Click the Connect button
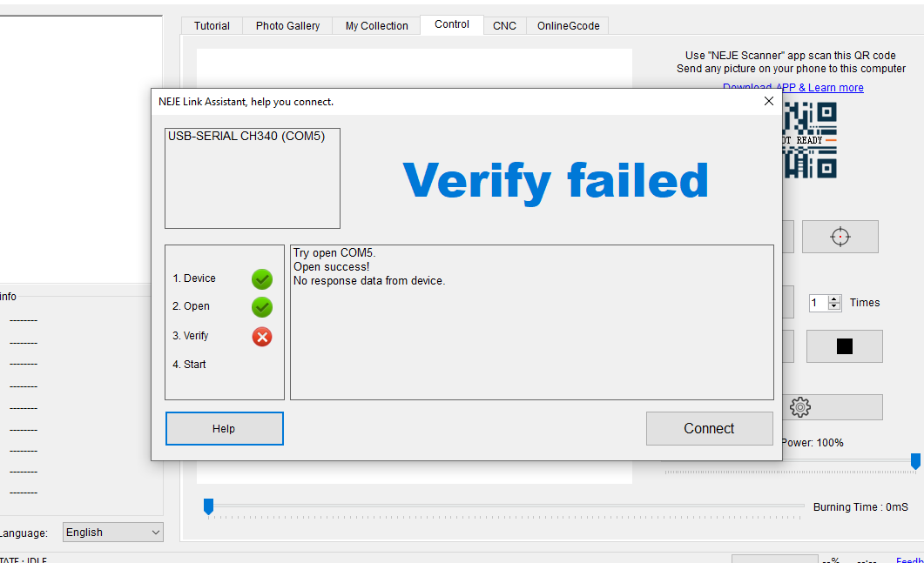The width and height of the screenshot is (924, 563). 709,428
